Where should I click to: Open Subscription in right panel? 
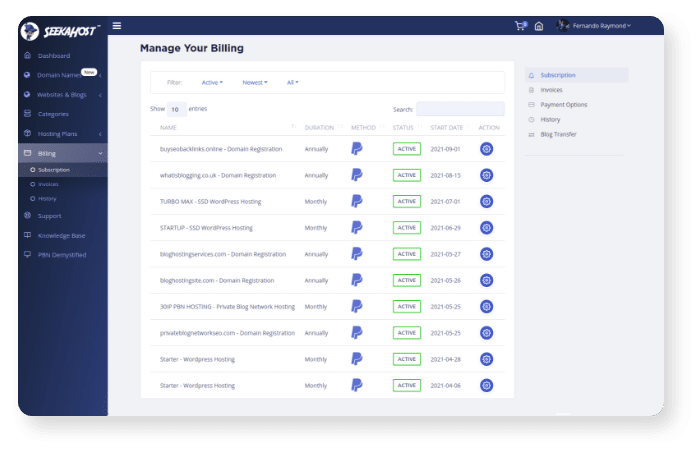[576, 75]
